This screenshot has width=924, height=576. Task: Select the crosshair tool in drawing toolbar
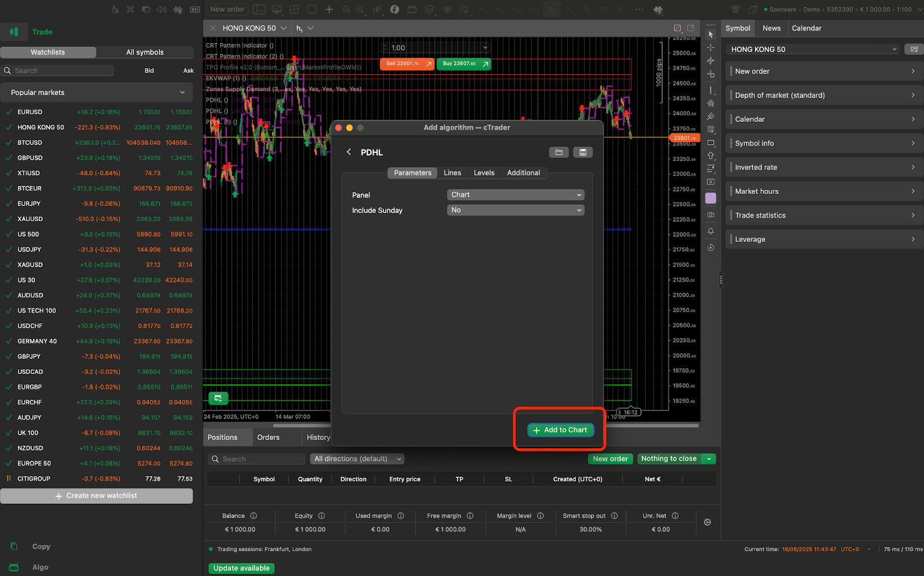(711, 48)
